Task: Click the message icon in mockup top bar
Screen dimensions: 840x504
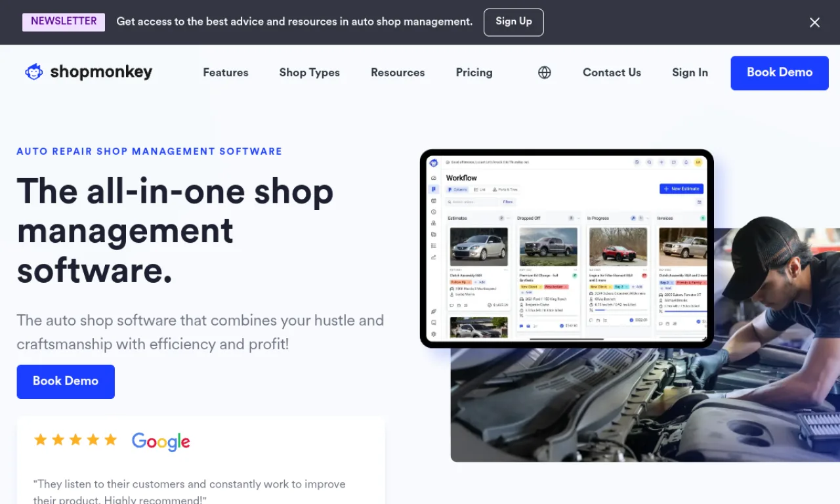Action: click(x=674, y=162)
